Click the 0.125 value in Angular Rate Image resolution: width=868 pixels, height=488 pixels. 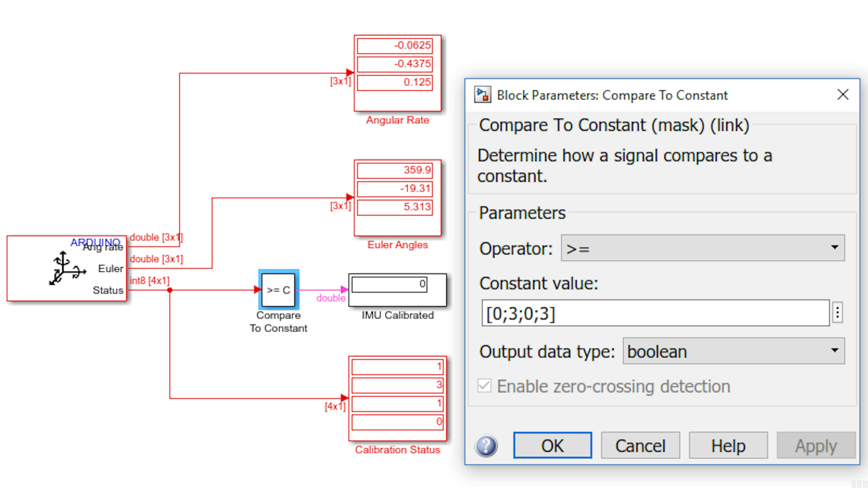click(417, 82)
